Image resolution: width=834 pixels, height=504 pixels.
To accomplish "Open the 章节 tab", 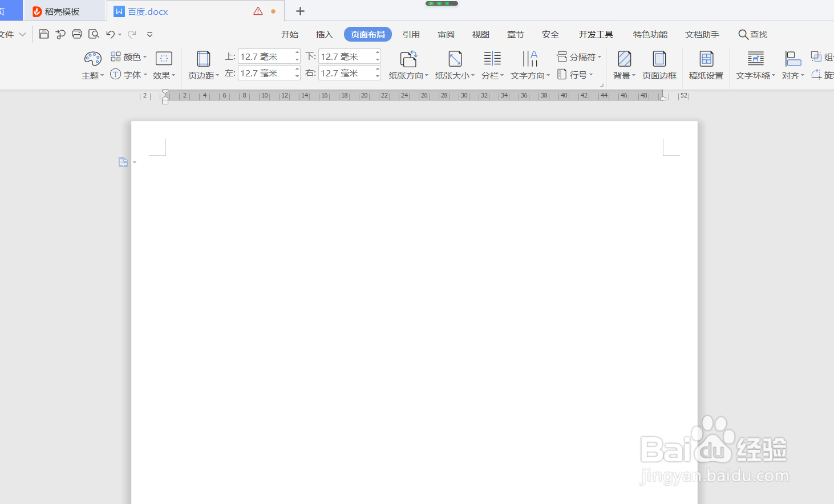I will pos(516,34).
